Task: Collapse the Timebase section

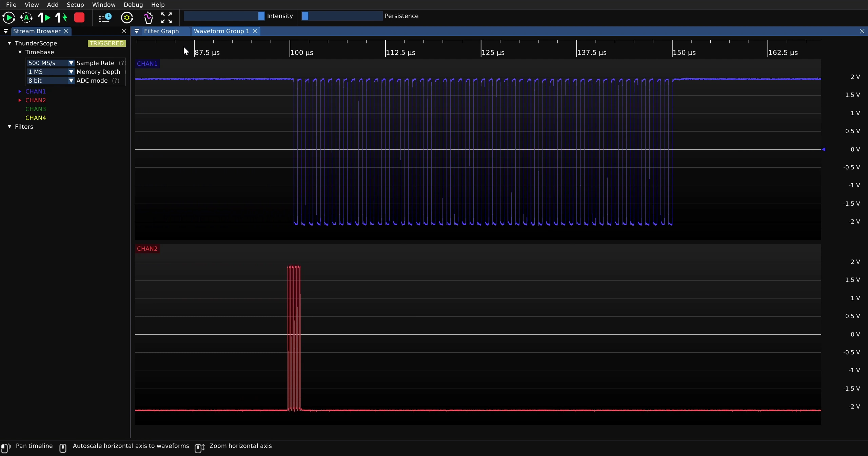Action: coord(20,52)
